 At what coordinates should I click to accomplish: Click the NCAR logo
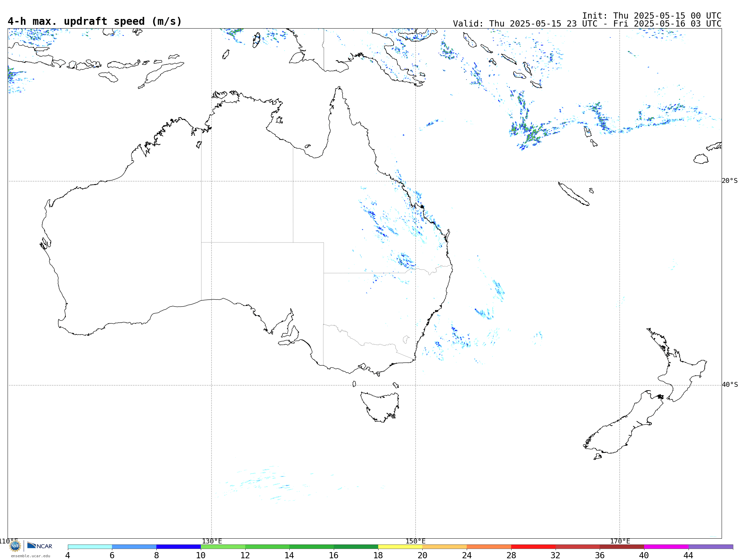tap(40, 546)
